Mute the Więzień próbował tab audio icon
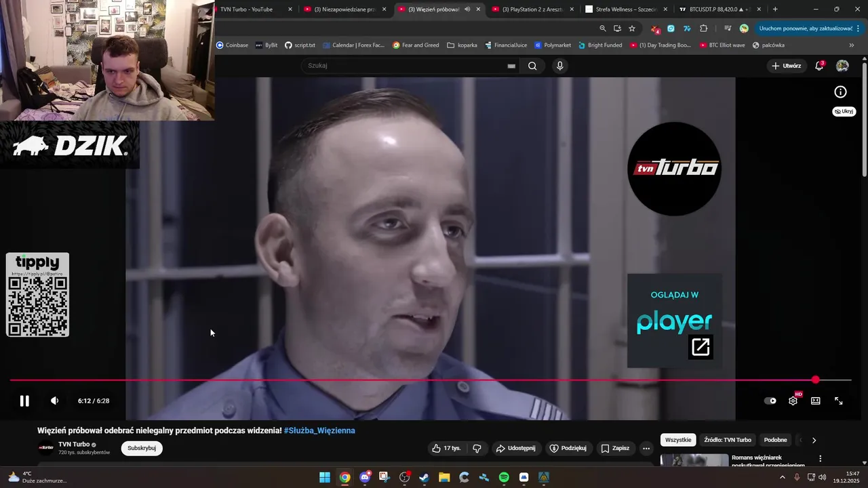 pos(467,9)
